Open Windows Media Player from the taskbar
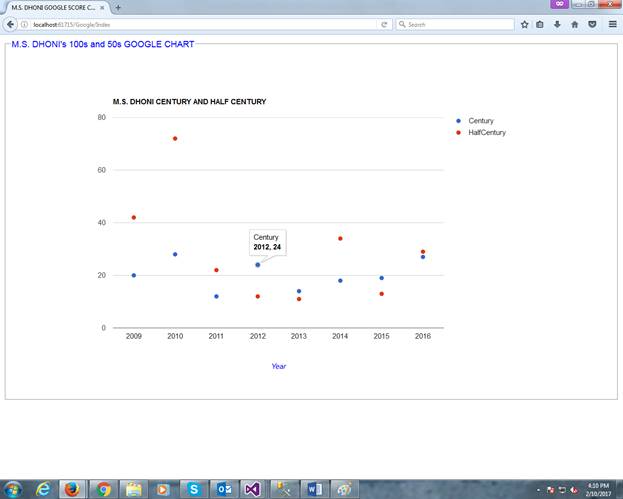This screenshot has width=623, height=499. pyautogui.click(x=163, y=489)
